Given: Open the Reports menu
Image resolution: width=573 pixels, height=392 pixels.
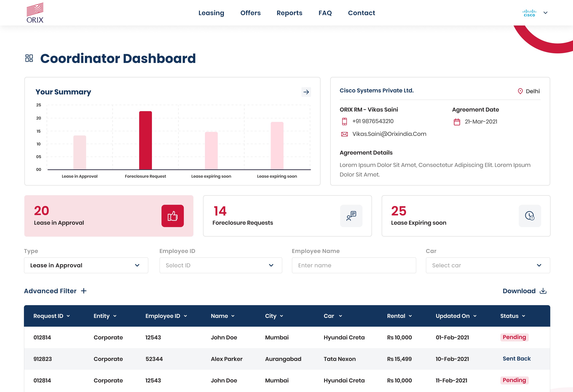Looking at the screenshot, I should (x=289, y=13).
